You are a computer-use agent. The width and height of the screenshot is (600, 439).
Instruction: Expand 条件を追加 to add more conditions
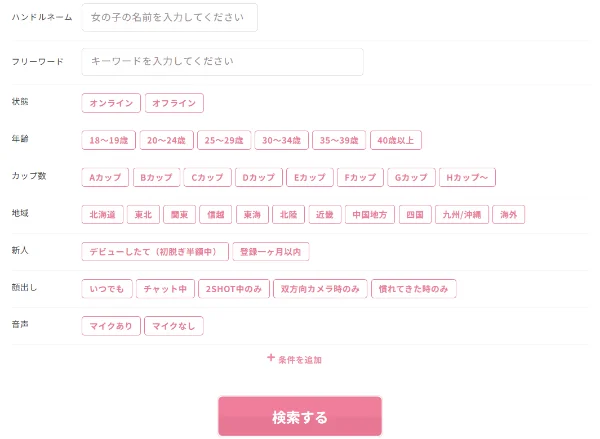coord(300,359)
